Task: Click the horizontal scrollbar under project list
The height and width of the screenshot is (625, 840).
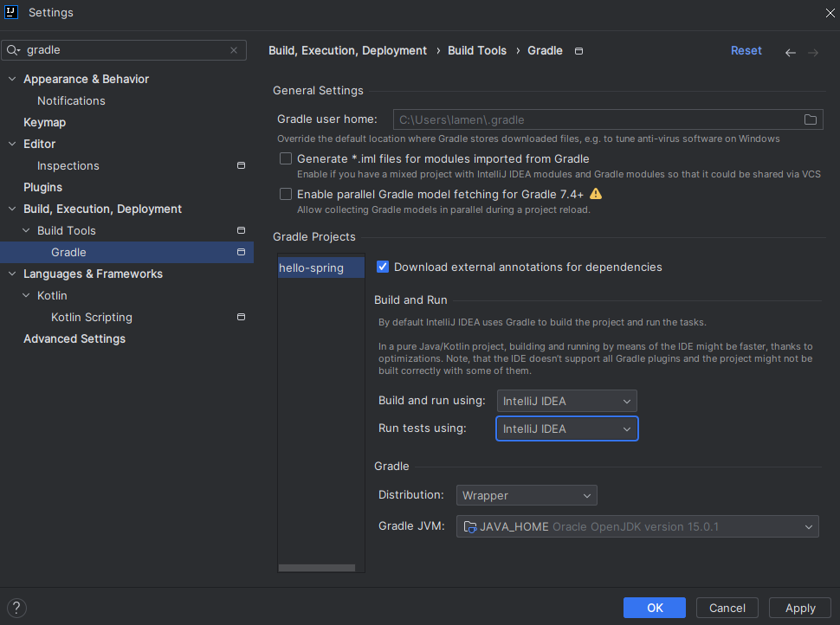Action: click(317, 568)
